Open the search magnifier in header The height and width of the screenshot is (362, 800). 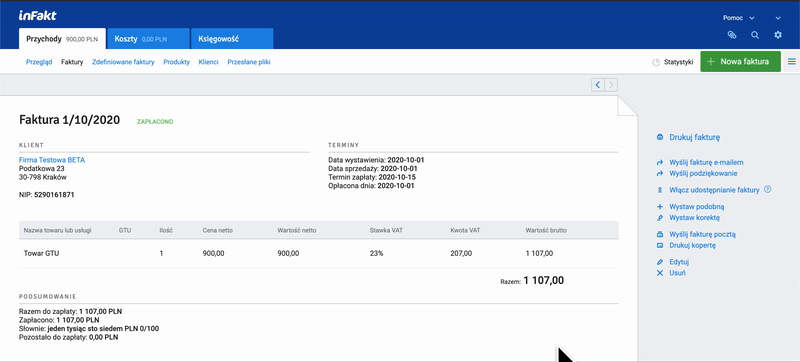pos(755,35)
